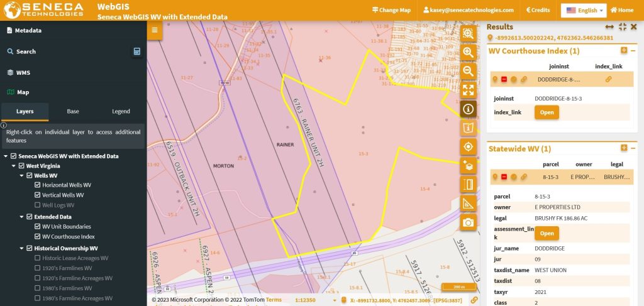Select the query-by-polygon info tool
644x306 pixels.
468,128
